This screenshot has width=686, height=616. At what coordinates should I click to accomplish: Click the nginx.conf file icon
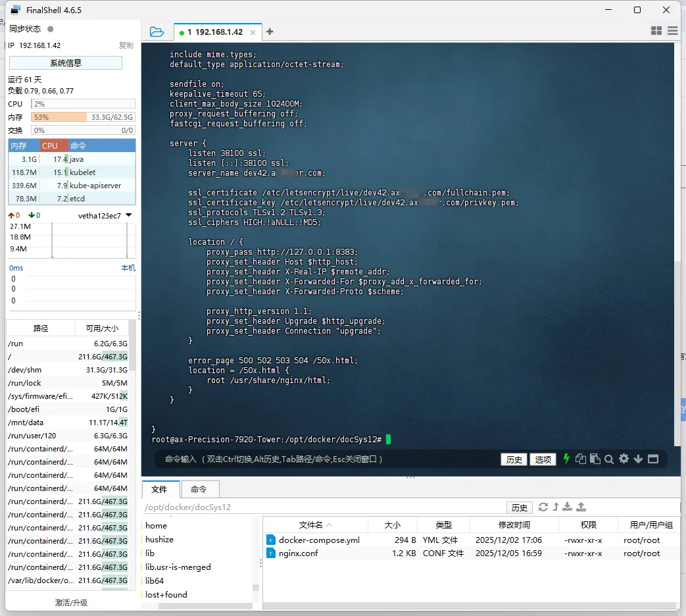pyautogui.click(x=271, y=553)
